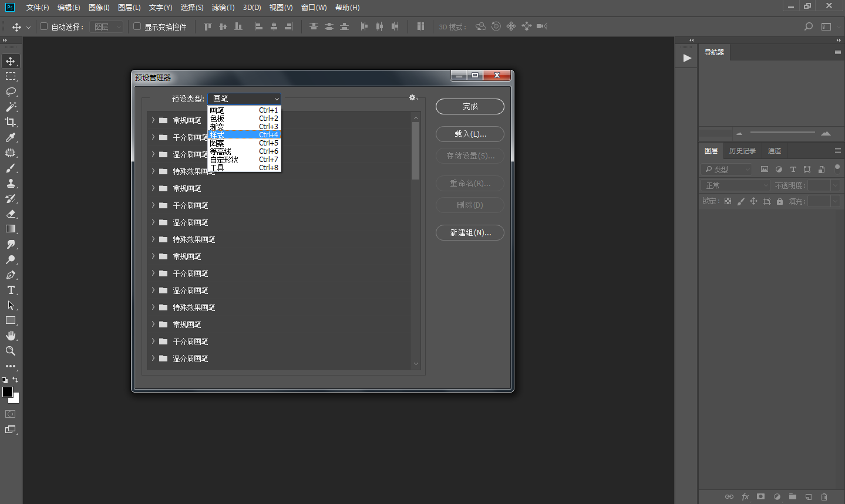Image resolution: width=845 pixels, height=504 pixels.
Task: Enable the 自动选择 checkbox
Action: coord(43,26)
